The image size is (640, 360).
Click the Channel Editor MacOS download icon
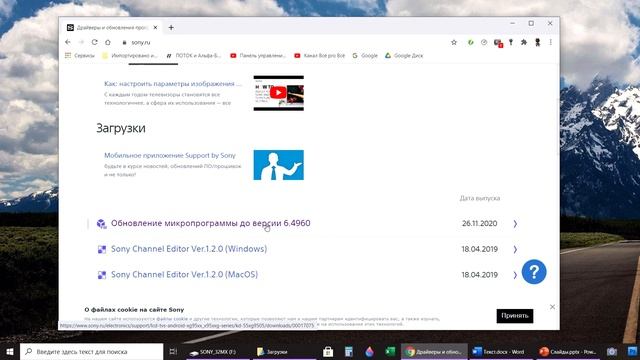tap(102, 275)
